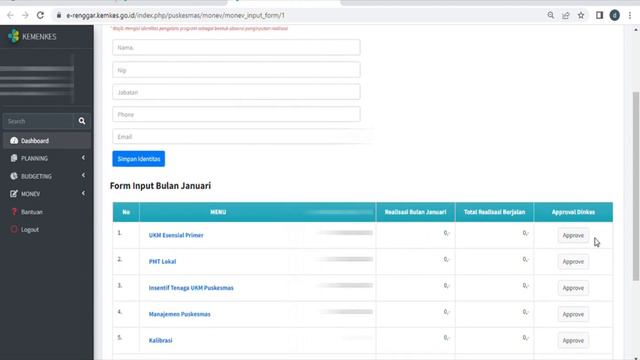Click the Simpan Identitas button
The image size is (640, 360).
pyautogui.click(x=139, y=159)
